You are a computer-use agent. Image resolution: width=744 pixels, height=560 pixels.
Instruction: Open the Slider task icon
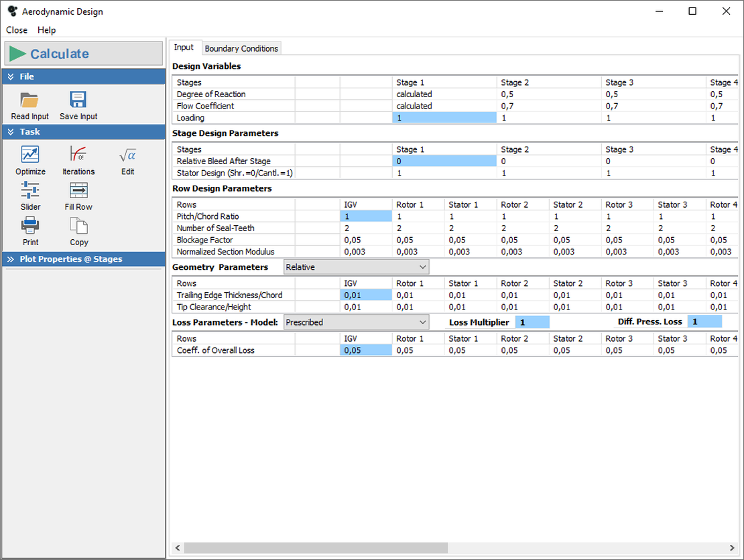click(30, 190)
